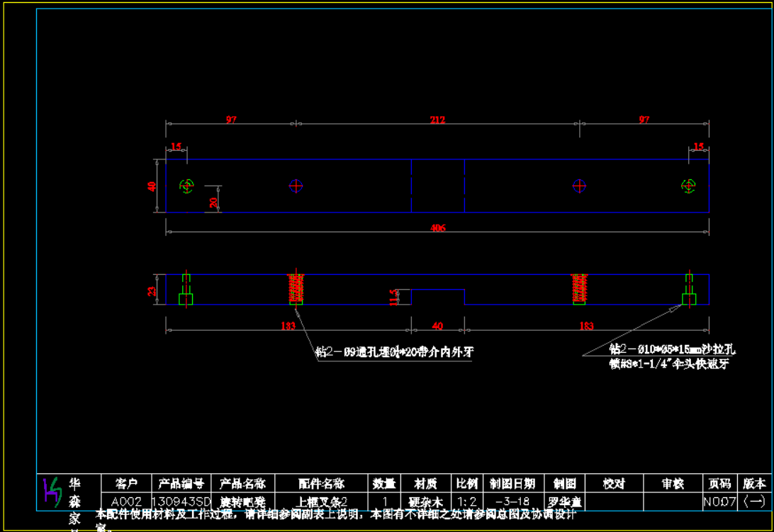Click the 20 vertical dimension in top view
This screenshot has height=532, width=774.
click(213, 201)
